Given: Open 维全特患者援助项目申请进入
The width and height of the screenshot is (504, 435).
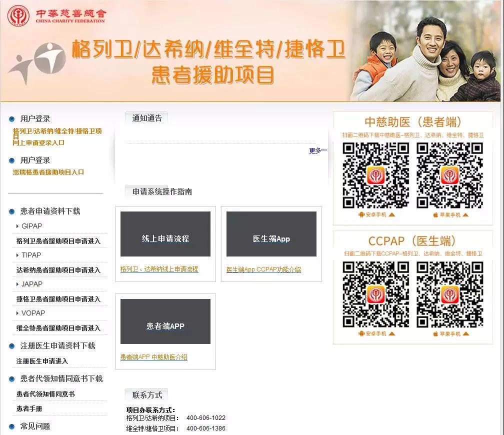Looking at the screenshot, I should point(58,328).
